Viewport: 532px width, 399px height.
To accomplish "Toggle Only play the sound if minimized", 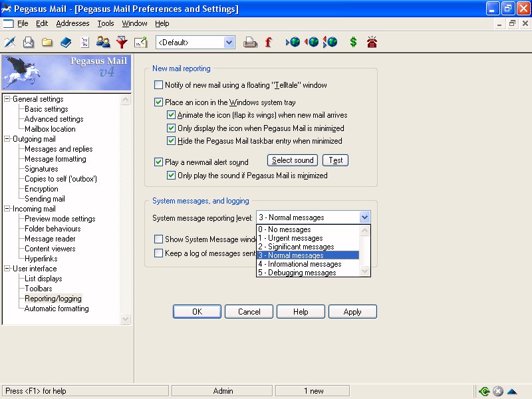I will [x=171, y=176].
